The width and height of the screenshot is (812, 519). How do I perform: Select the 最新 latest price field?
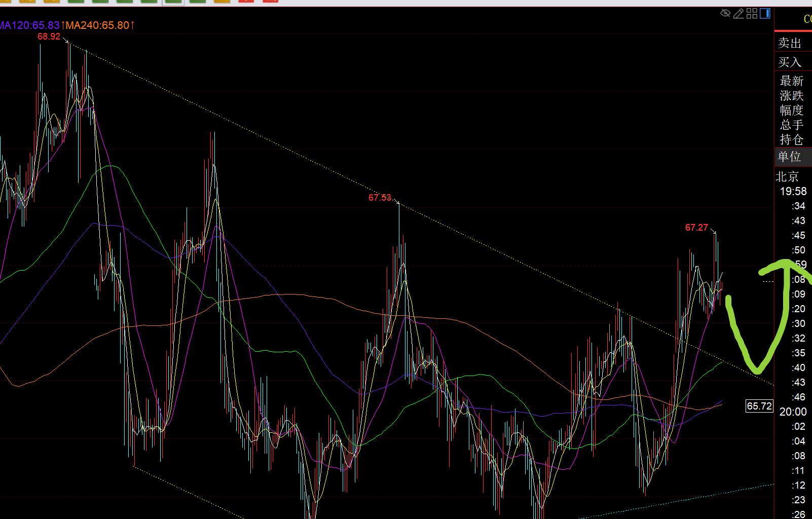791,81
